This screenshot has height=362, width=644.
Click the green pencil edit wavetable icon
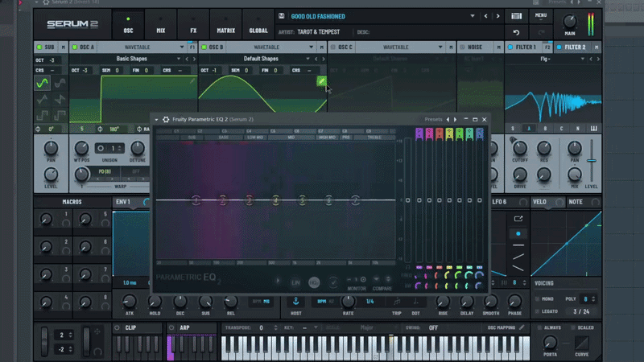click(x=321, y=81)
